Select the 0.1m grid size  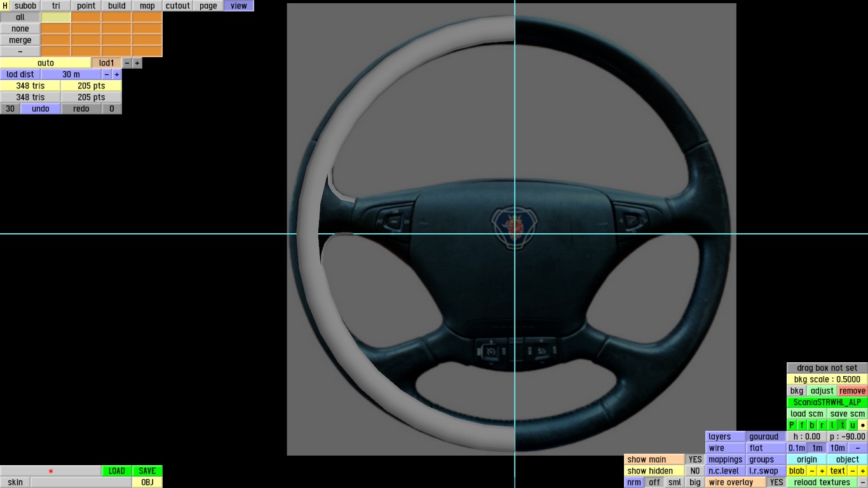[x=797, y=448]
